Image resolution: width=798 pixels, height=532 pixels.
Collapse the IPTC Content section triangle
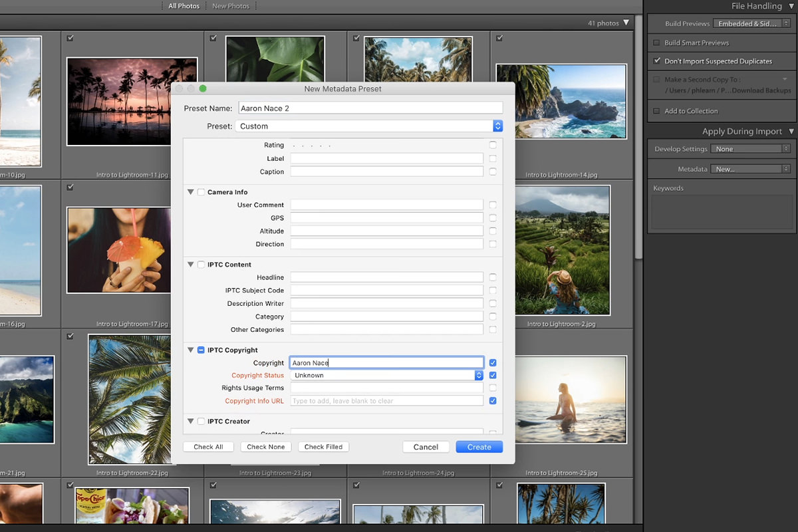point(191,265)
